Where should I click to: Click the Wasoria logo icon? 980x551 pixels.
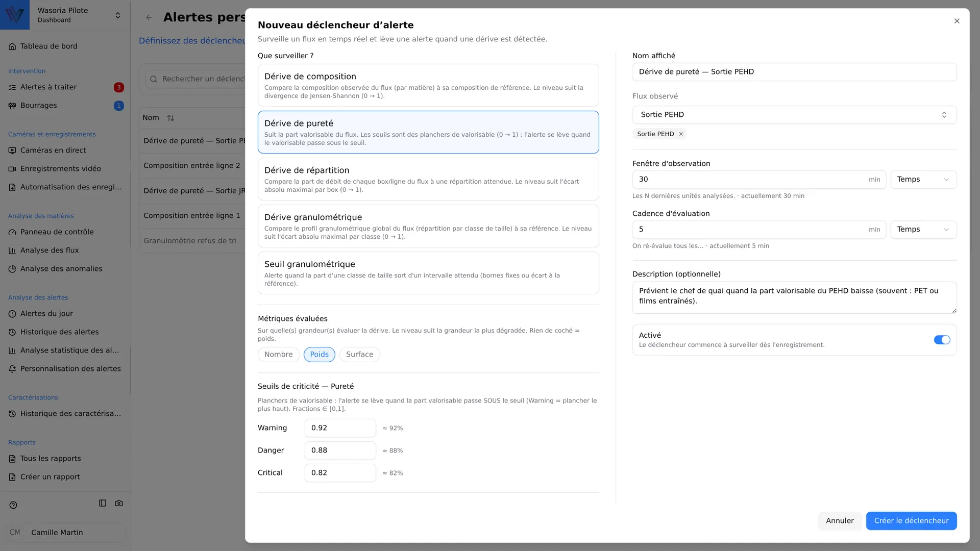pyautogui.click(x=15, y=15)
